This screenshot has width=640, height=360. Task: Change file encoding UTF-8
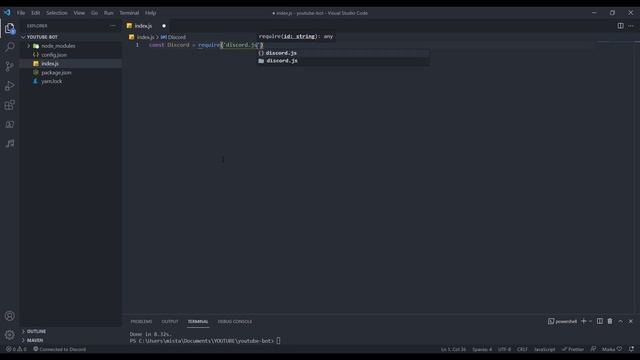coord(504,349)
